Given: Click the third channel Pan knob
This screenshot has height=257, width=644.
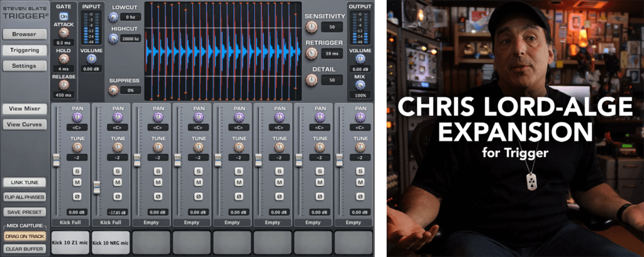Looking at the screenshot, I should (x=158, y=118).
